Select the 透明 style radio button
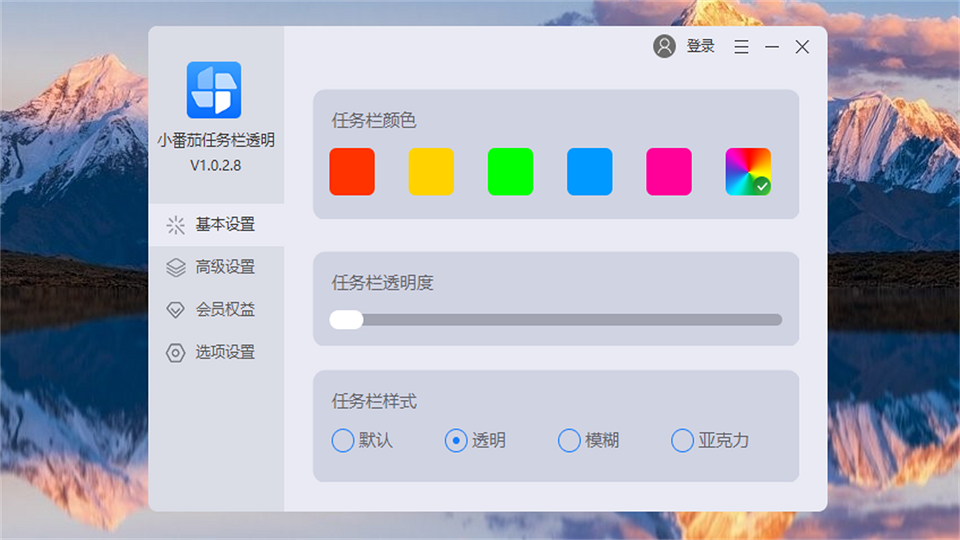 click(456, 440)
